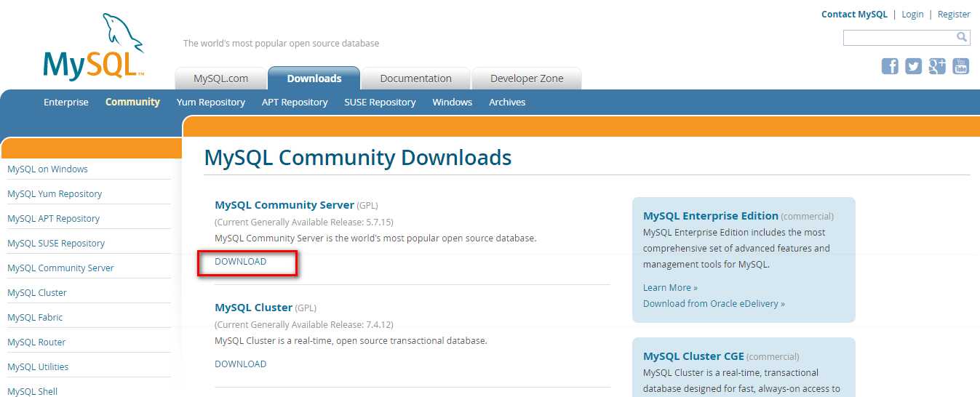Screen dimensions: 980x397
Task: Select the Downloads tab
Action: (314, 79)
